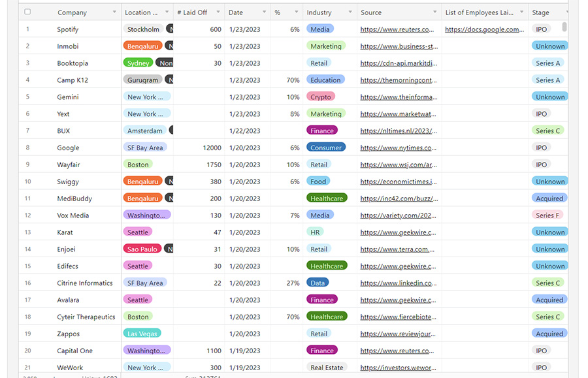
Task: Open the List of Employees column dropdown
Action: click(x=521, y=12)
